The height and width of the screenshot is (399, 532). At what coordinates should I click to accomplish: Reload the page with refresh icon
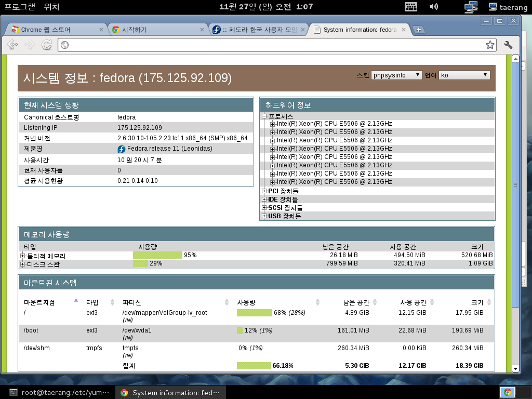click(46, 45)
